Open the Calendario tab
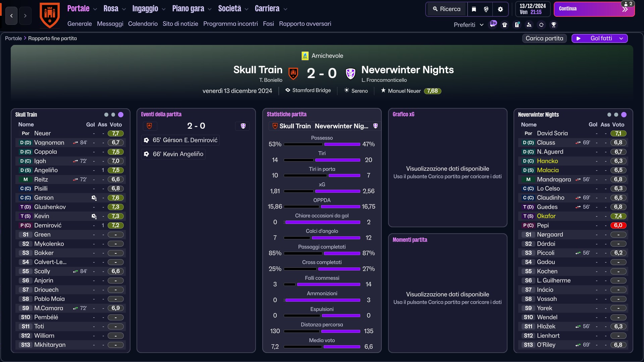644x362 pixels. [143, 24]
